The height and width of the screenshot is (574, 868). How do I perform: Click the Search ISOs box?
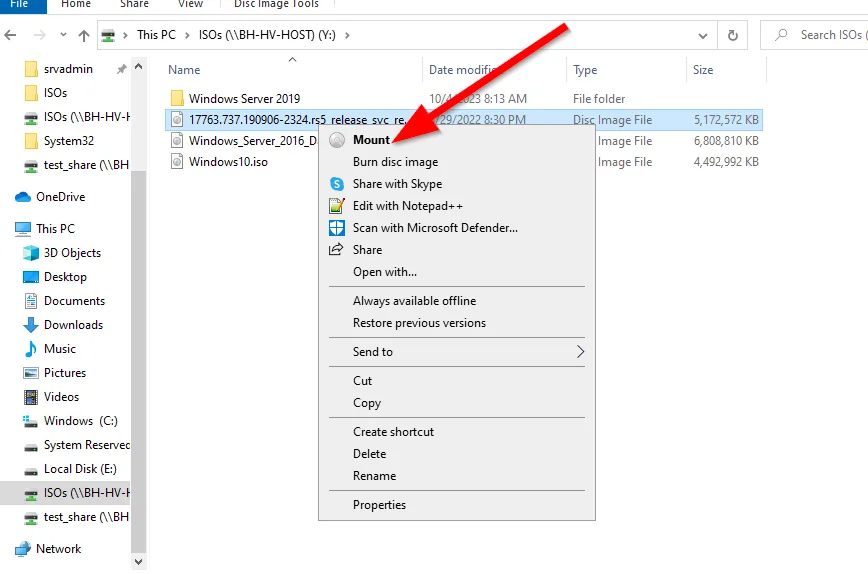(x=814, y=35)
